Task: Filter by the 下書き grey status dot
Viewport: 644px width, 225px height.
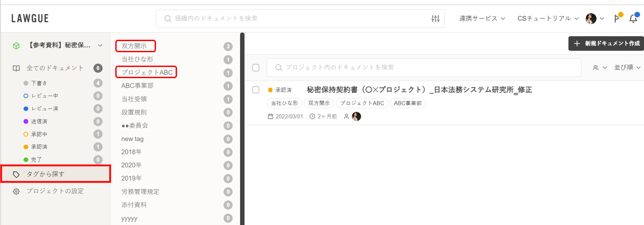Action: [x=26, y=83]
